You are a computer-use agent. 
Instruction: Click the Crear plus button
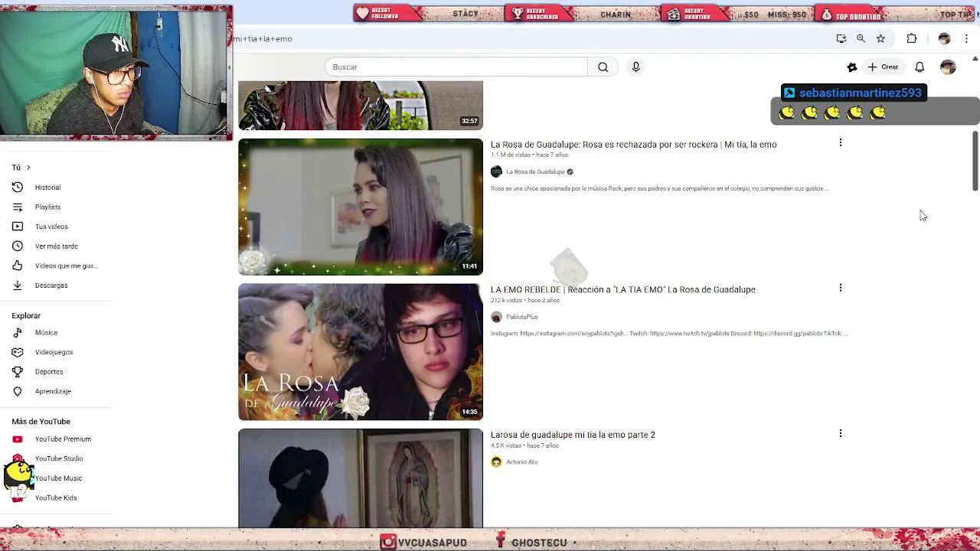coord(883,67)
